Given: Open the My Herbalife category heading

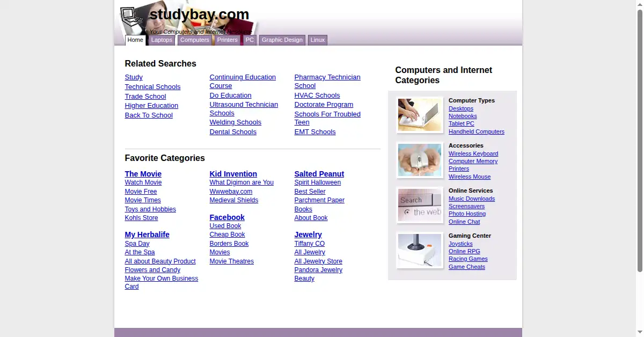Looking at the screenshot, I should click(147, 235).
